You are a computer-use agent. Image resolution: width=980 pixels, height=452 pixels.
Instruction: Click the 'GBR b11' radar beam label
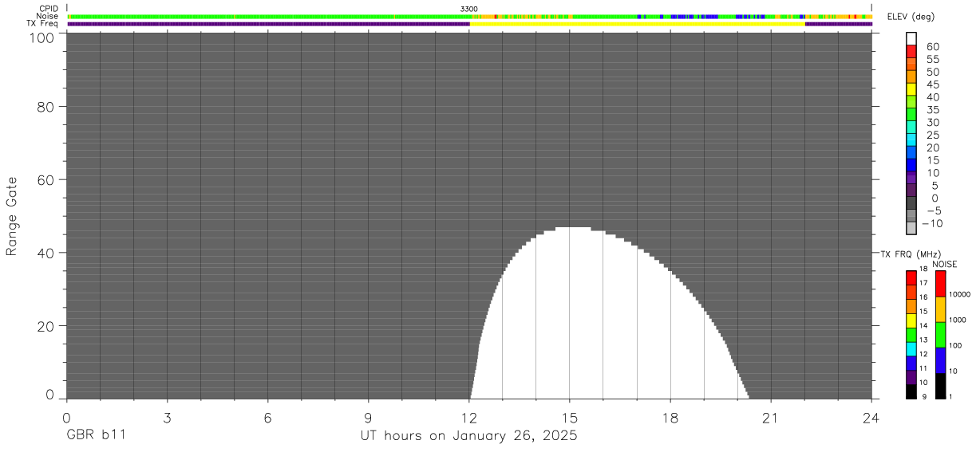click(x=96, y=436)
